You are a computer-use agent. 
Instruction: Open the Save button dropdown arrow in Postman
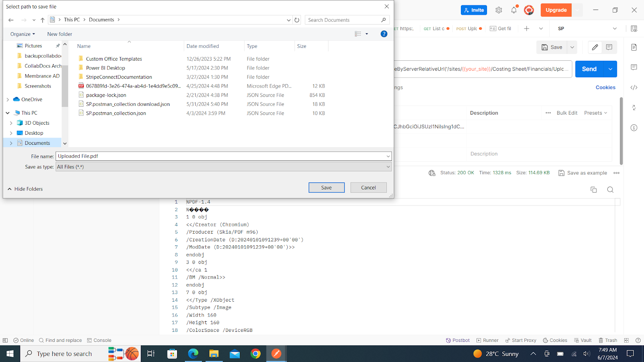[x=572, y=47]
